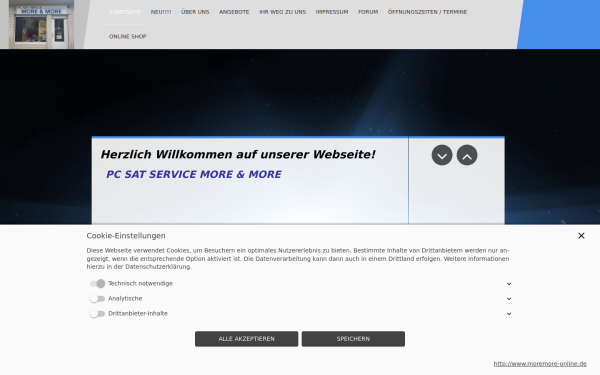Click the Cookie-Einstellungen heading
600x375 pixels.
126,236
